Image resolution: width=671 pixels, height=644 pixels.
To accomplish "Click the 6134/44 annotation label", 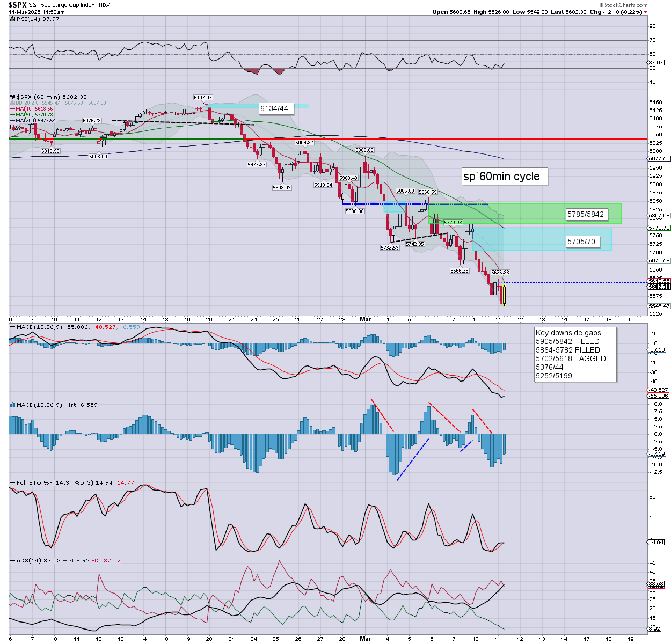I will (x=274, y=108).
